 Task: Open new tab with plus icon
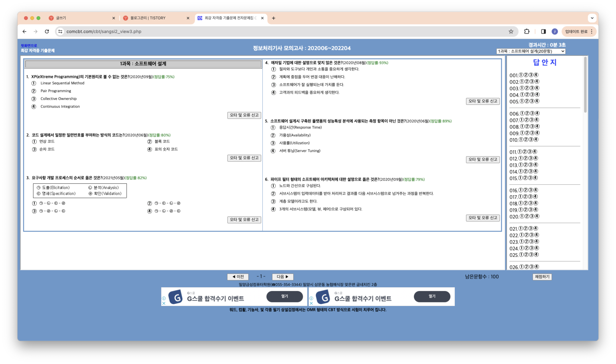pyautogui.click(x=273, y=18)
